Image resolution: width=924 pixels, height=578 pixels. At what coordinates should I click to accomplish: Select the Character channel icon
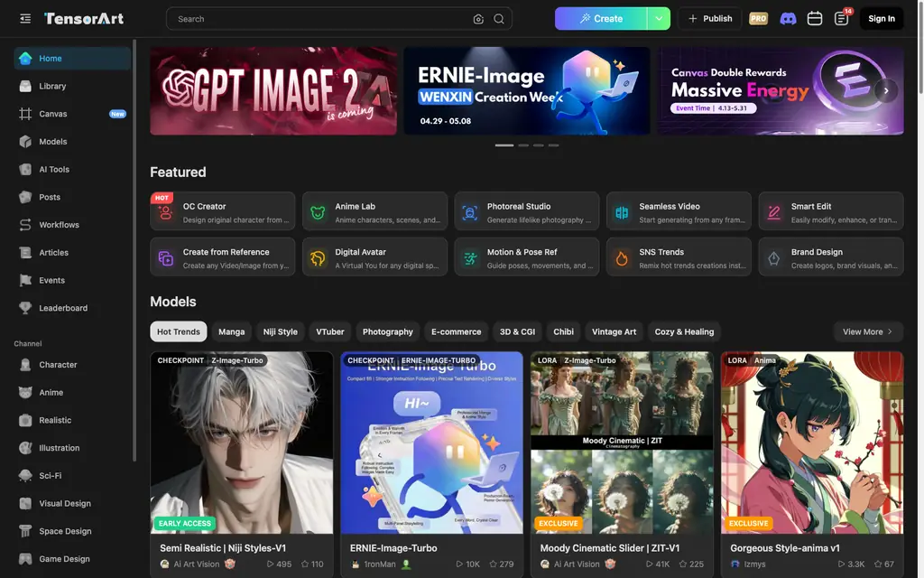click(x=25, y=365)
